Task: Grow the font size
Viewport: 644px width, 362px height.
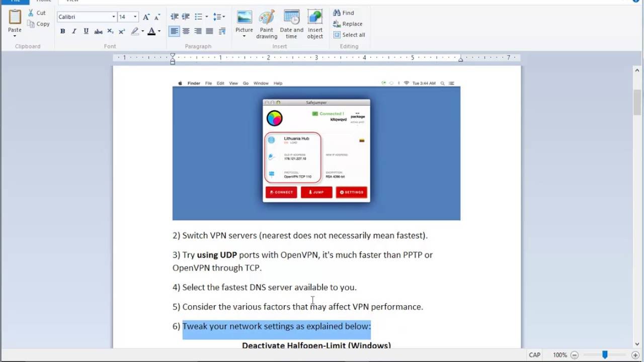Action: tap(146, 17)
